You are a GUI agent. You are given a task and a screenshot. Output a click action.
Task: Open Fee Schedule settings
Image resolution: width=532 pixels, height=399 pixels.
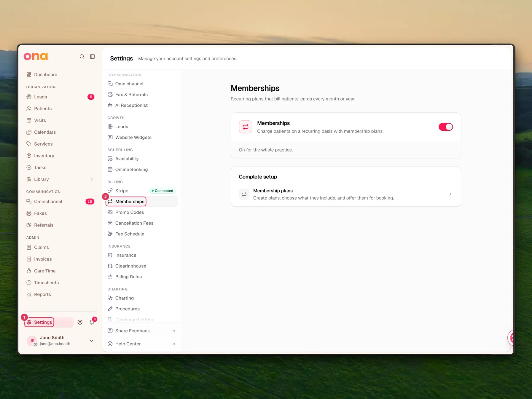pyautogui.click(x=141, y=234)
